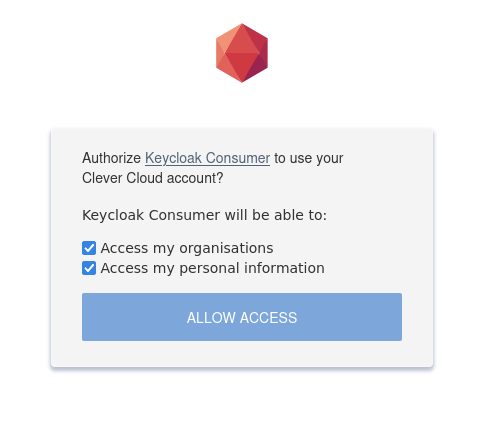
Task: Click the 'Access my organisations' label text
Action: 187,248
